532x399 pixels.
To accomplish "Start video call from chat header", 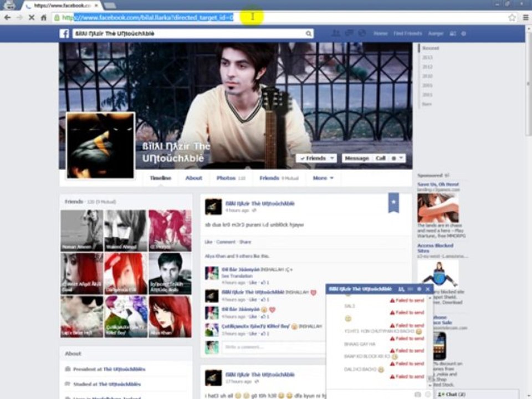I will 410,289.
